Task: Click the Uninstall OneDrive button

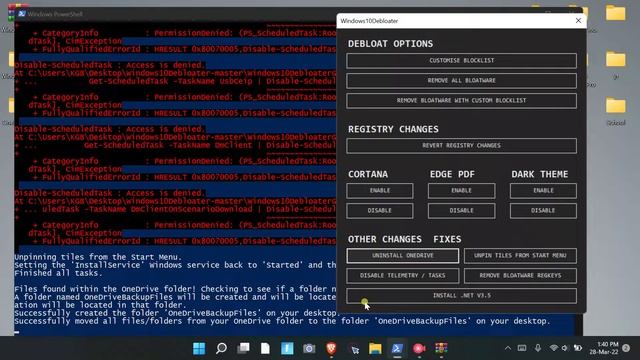Action: pyautogui.click(x=402, y=256)
